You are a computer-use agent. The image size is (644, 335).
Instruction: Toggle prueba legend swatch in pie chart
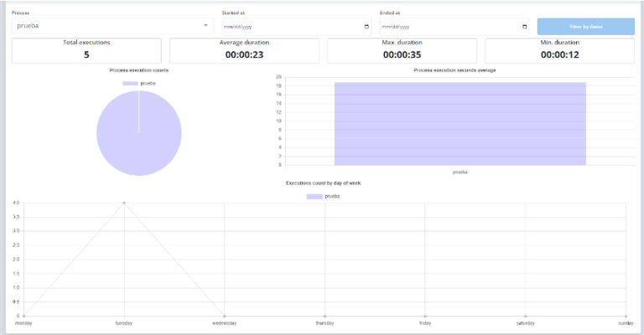coord(130,83)
